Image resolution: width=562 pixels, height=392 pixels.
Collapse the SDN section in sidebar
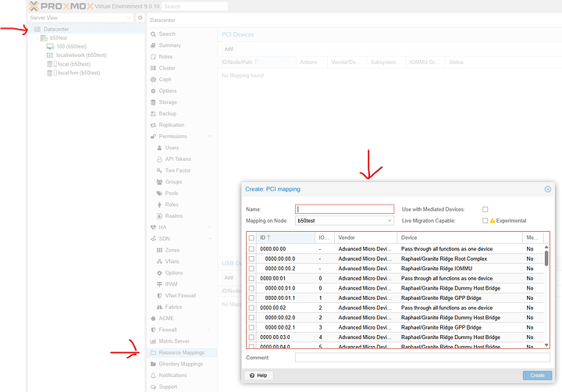pos(209,239)
